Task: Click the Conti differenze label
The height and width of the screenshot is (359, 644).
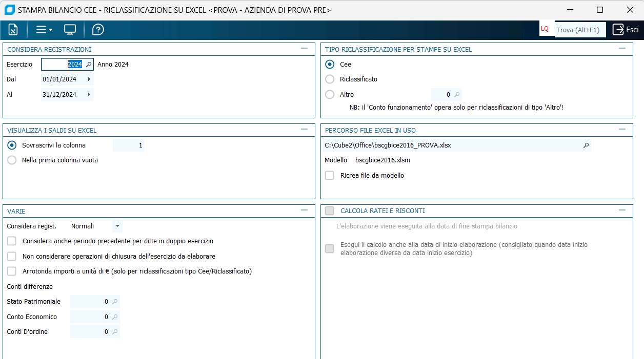Action: click(x=30, y=287)
